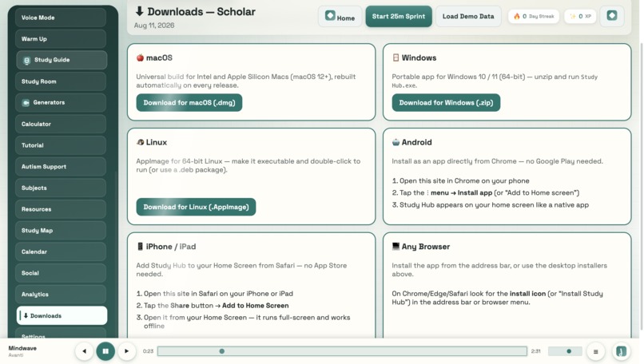Skip to previous track

coord(84,351)
